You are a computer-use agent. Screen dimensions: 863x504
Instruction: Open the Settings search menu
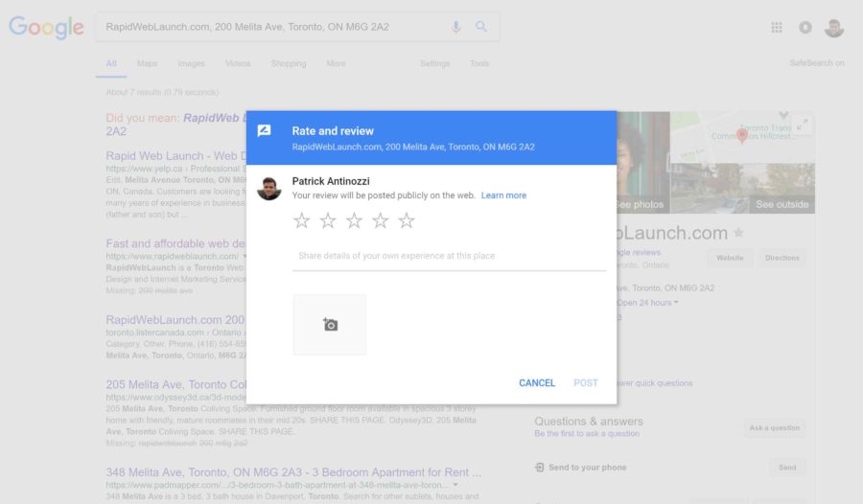click(434, 64)
